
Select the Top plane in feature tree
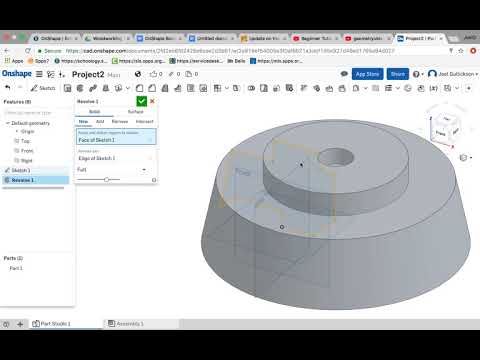[25, 141]
